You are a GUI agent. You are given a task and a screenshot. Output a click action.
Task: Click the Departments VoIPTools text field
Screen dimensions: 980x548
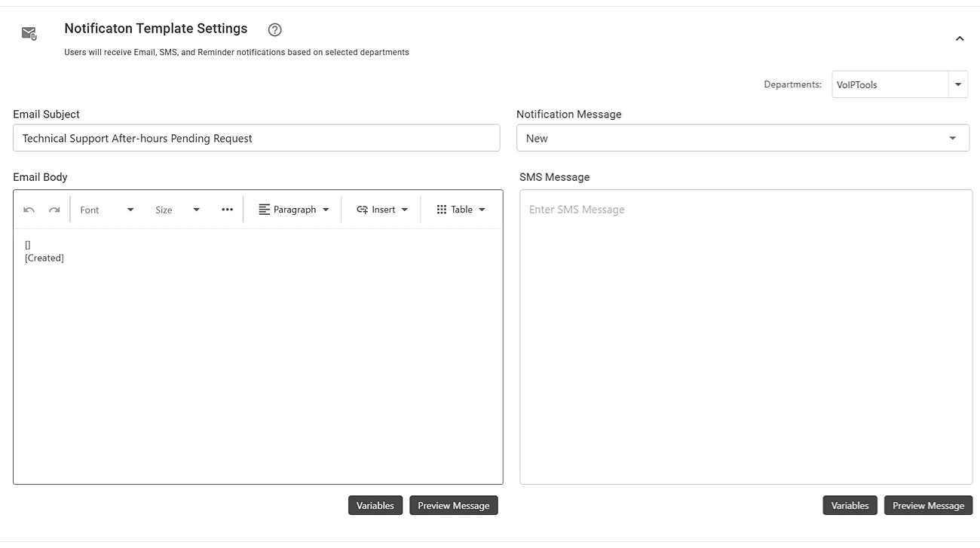click(890, 84)
